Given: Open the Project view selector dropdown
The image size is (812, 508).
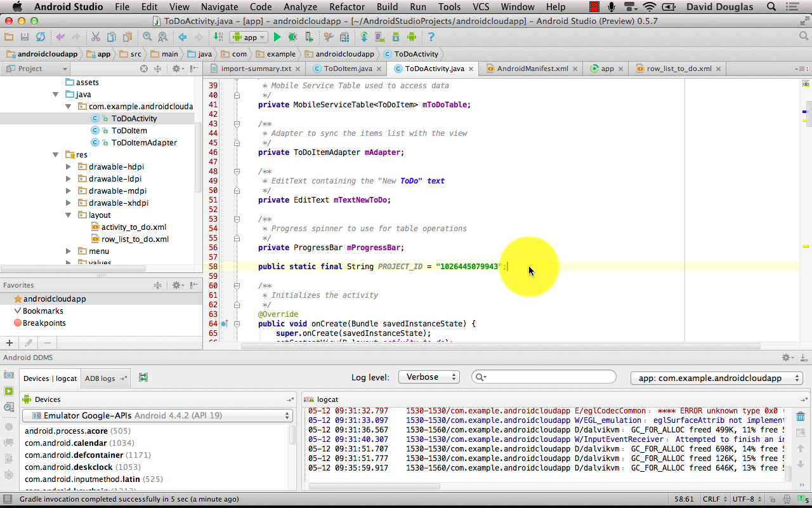Looking at the screenshot, I should (36, 69).
